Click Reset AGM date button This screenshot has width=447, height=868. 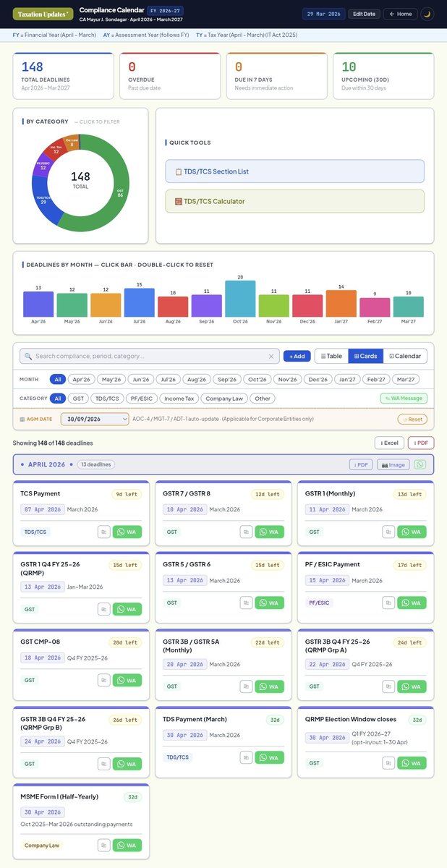tap(412, 419)
